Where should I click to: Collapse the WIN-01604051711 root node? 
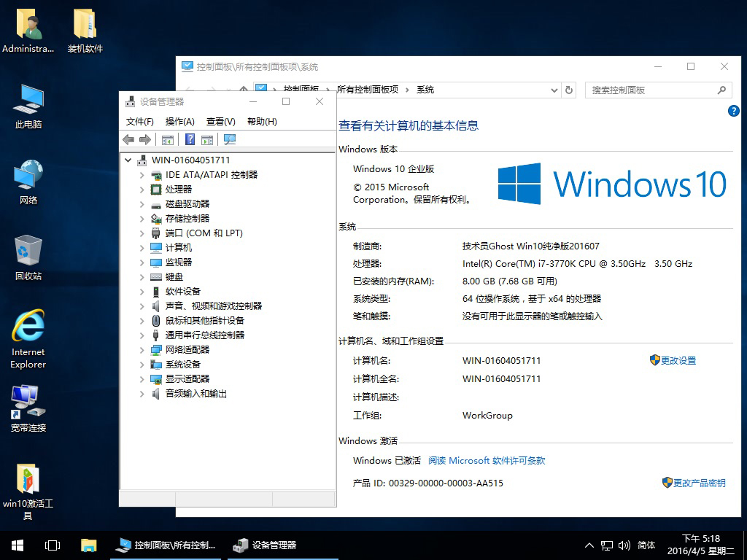128,160
